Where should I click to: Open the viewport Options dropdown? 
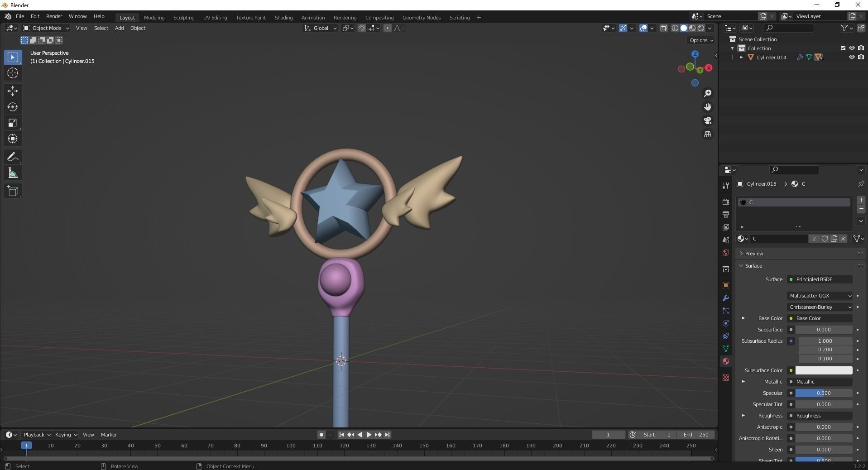click(x=701, y=40)
